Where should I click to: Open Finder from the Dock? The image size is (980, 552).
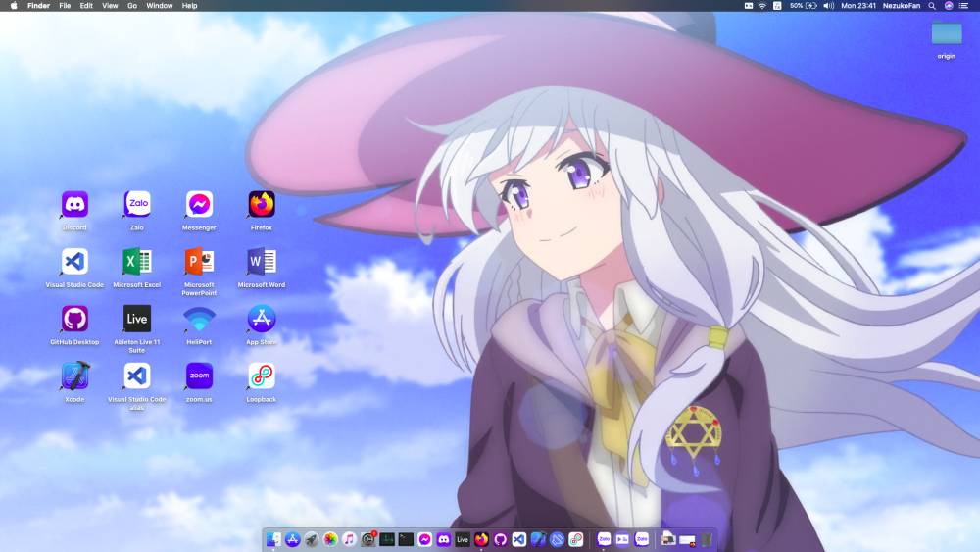(273, 539)
